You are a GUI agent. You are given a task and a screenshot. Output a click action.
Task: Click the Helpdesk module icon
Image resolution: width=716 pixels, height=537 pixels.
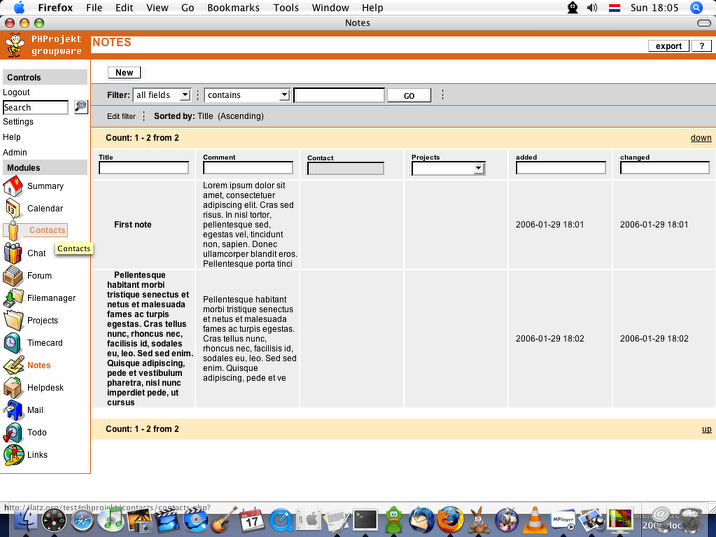13,388
